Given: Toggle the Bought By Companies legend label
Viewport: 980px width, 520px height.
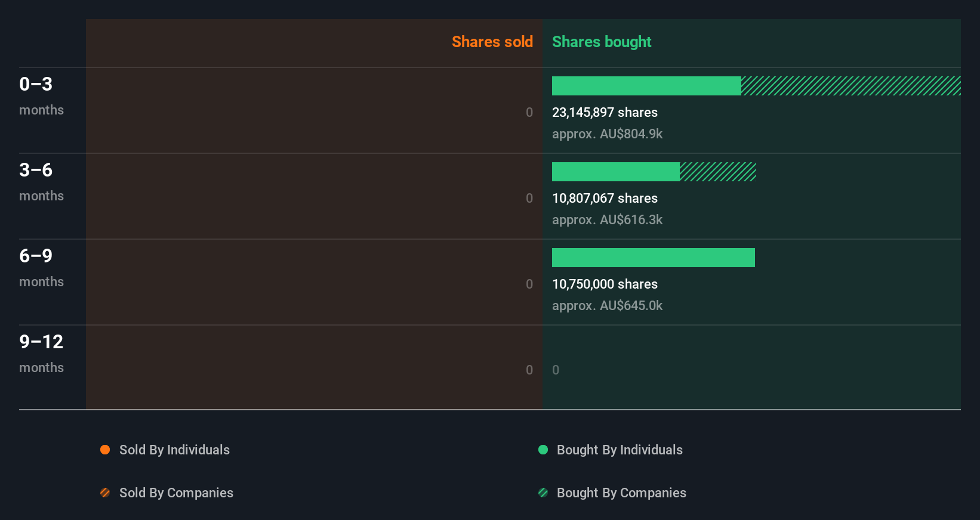Looking at the screenshot, I should coord(621,493).
